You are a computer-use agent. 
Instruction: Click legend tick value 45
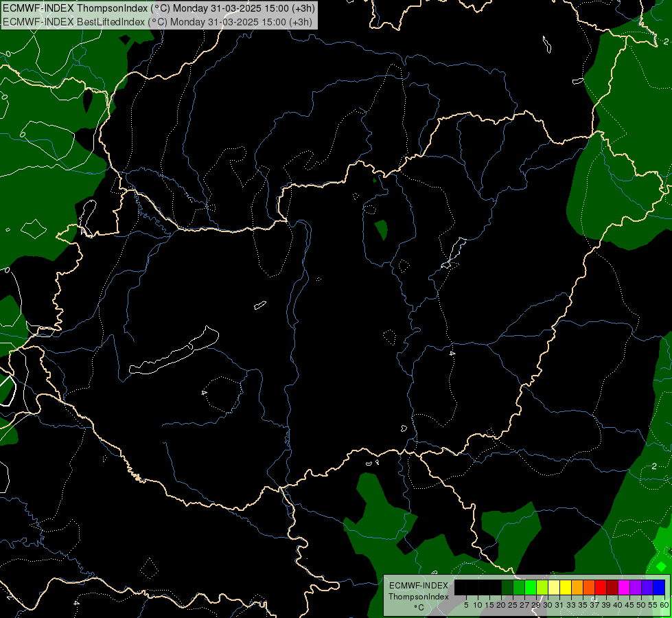[629, 605]
